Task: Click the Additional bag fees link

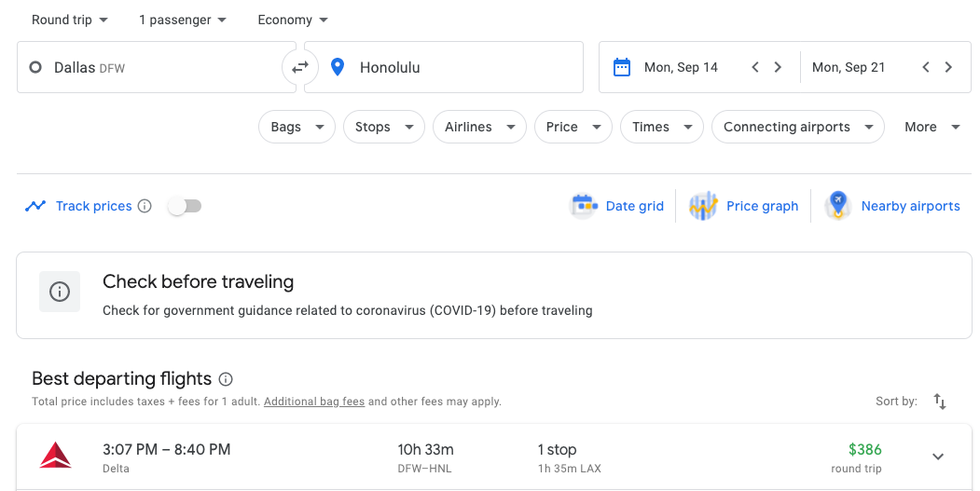Action: click(x=313, y=402)
